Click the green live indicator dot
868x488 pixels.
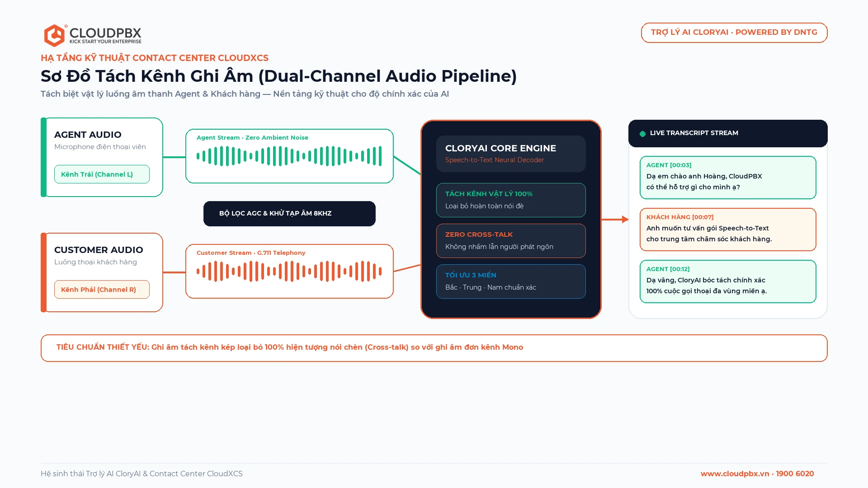pos(642,134)
